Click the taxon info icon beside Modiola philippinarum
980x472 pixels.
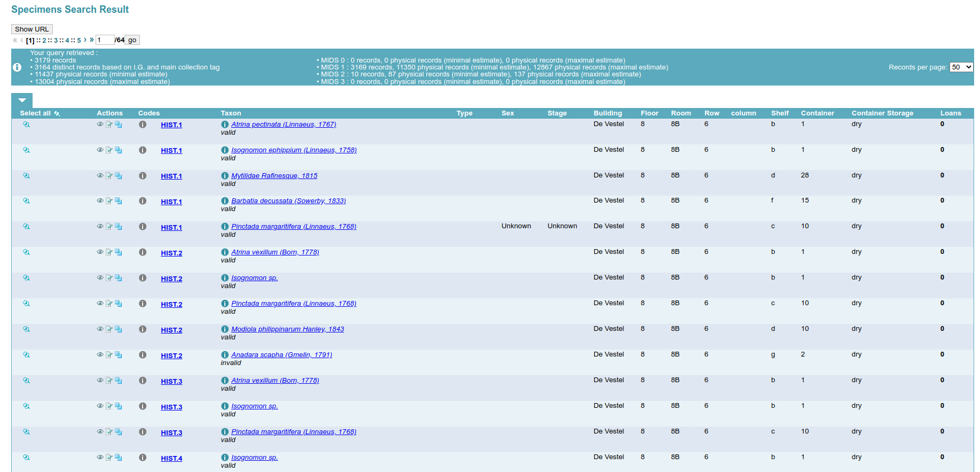coord(225,329)
